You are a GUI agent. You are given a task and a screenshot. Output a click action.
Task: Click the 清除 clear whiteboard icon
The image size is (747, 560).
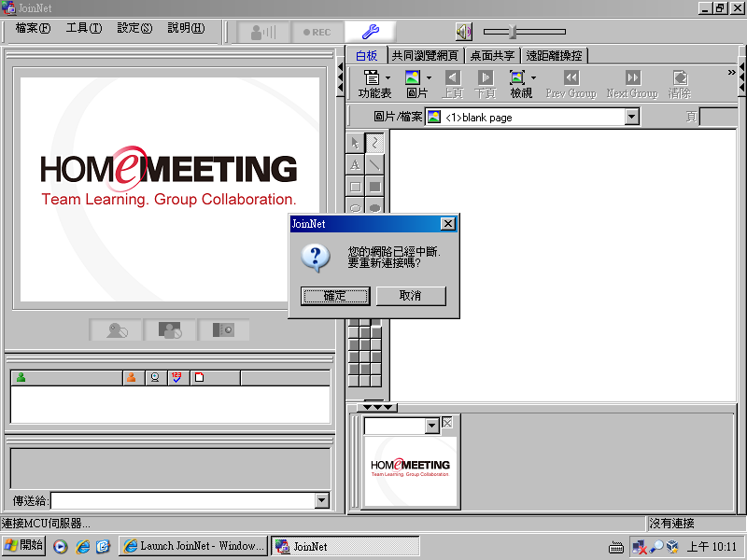tap(680, 77)
